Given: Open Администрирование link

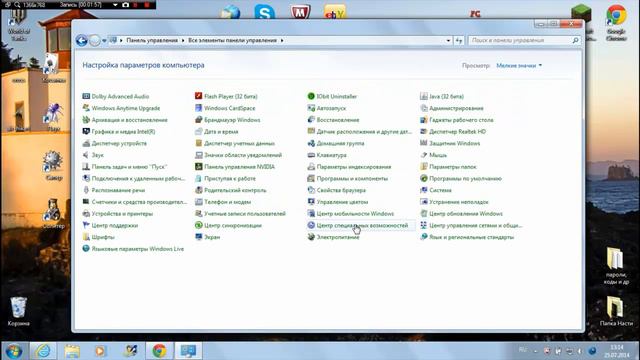Looking at the screenshot, I should (456, 108).
